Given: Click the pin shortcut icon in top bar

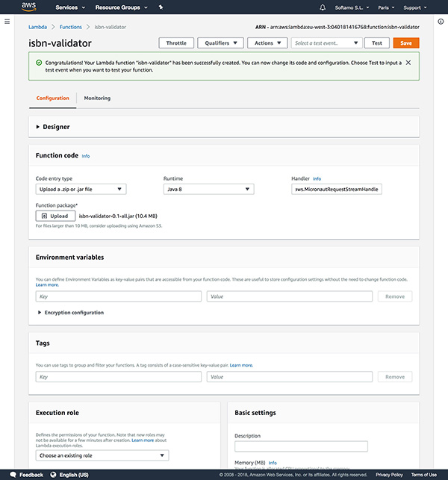Looking at the screenshot, I should pos(162,7).
